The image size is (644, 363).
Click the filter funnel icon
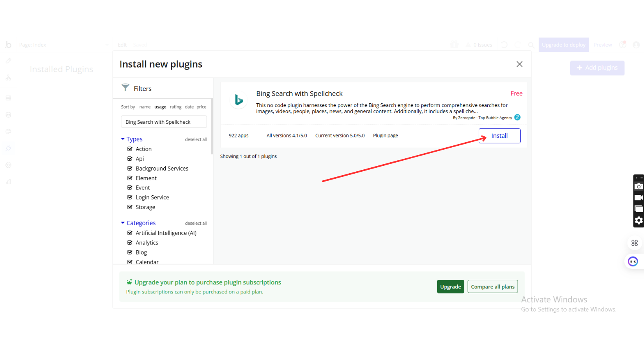point(125,88)
